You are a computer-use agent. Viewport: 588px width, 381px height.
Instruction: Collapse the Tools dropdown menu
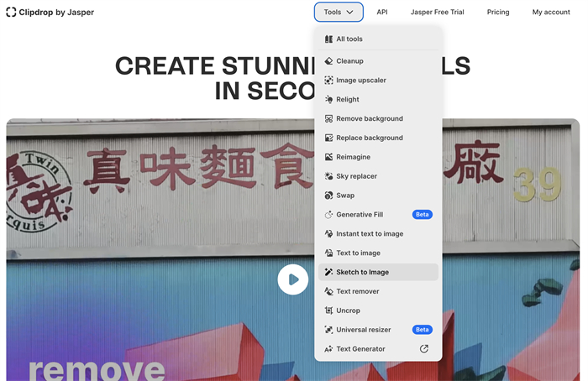tap(339, 13)
